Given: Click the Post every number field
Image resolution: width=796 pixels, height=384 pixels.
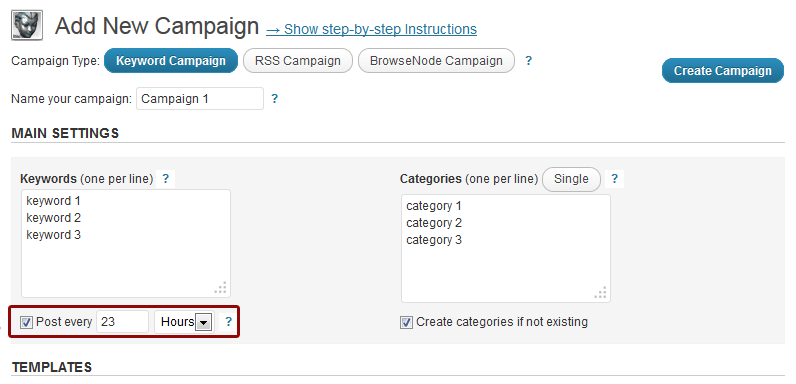Looking at the screenshot, I should pyautogui.click(x=122, y=322).
